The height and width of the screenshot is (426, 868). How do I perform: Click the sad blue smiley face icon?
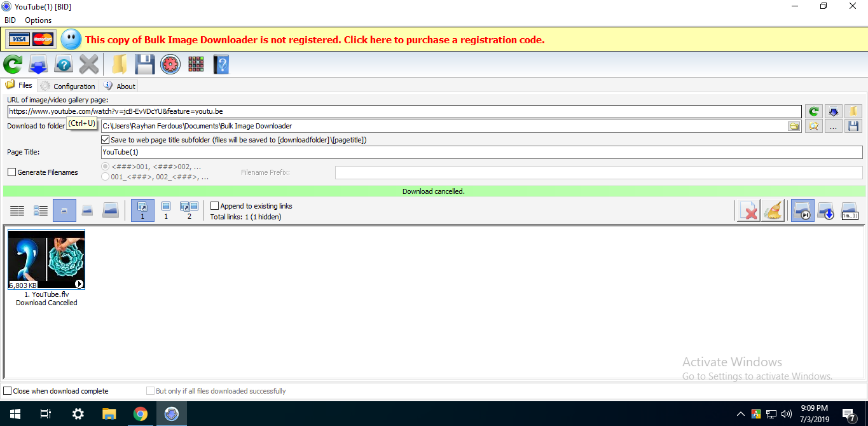point(71,39)
